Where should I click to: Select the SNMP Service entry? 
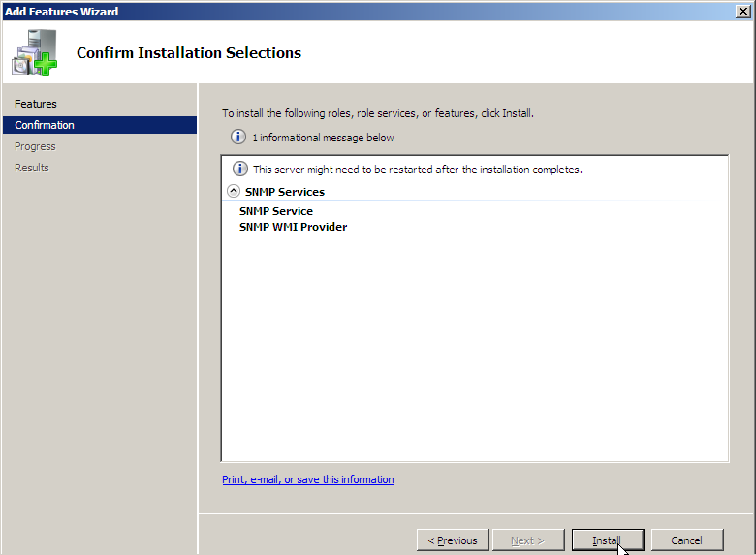coord(276,211)
